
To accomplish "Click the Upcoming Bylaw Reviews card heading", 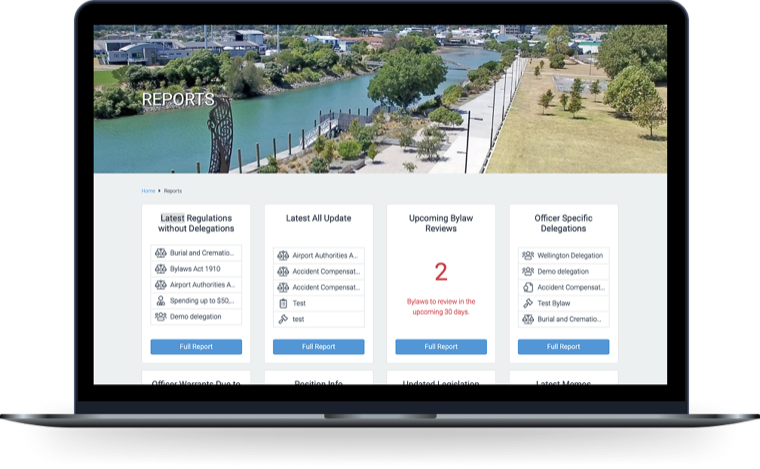I will 441,223.
